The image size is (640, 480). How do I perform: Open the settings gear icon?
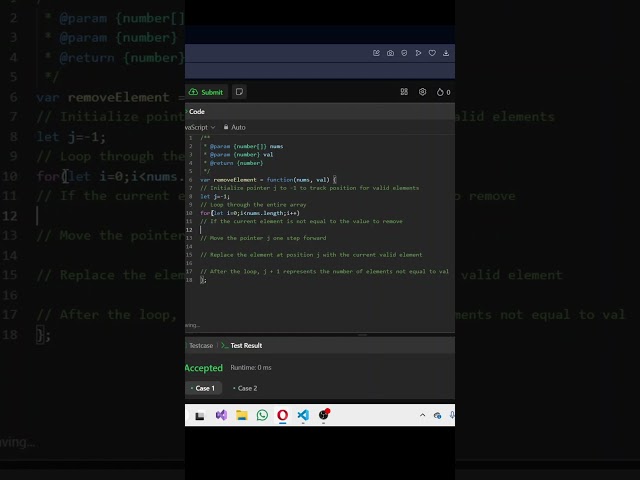[422, 92]
